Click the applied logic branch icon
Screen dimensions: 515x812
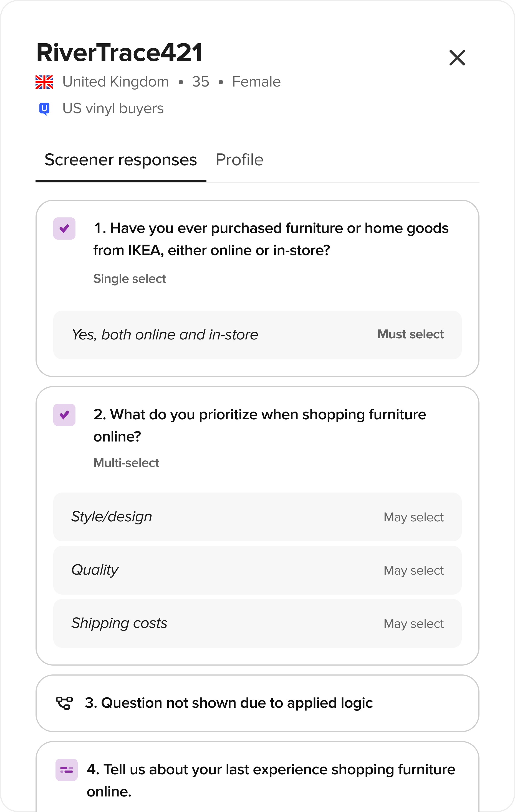coord(64,703)
